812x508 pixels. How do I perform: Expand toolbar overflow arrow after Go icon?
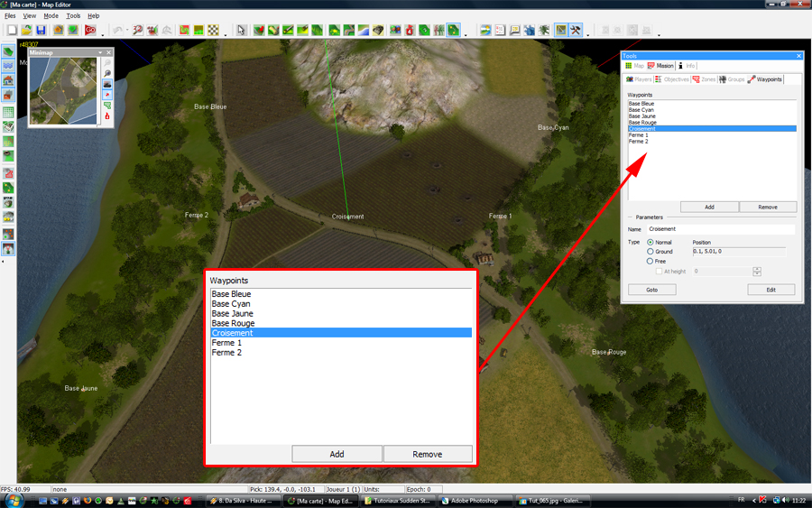pos(103,34)
